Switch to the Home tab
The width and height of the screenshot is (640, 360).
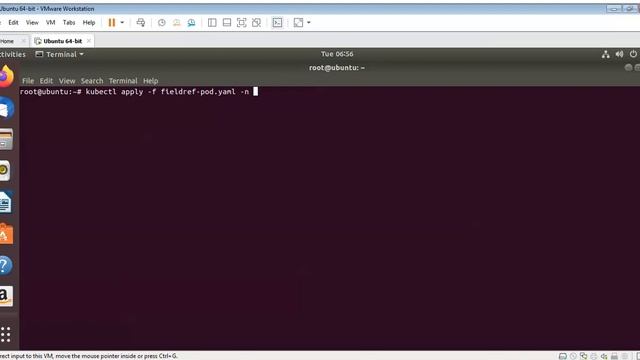[7, 41]
